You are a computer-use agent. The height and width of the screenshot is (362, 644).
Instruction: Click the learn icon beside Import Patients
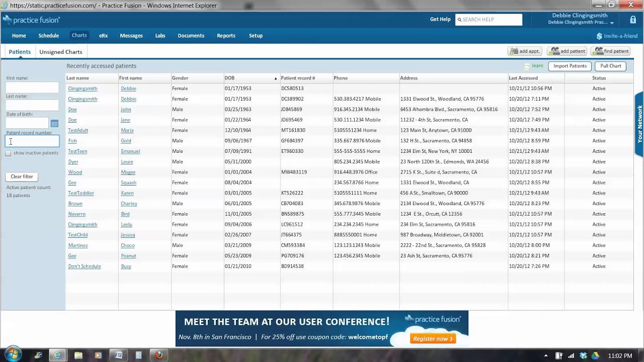(x=527, y=66)
